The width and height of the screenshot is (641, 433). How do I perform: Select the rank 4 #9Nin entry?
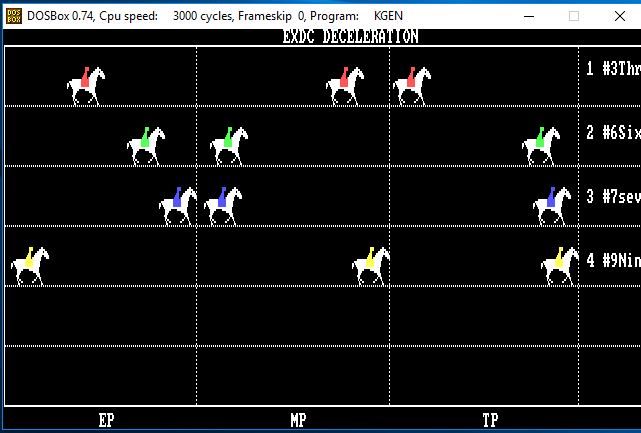[x=613, y=260]
